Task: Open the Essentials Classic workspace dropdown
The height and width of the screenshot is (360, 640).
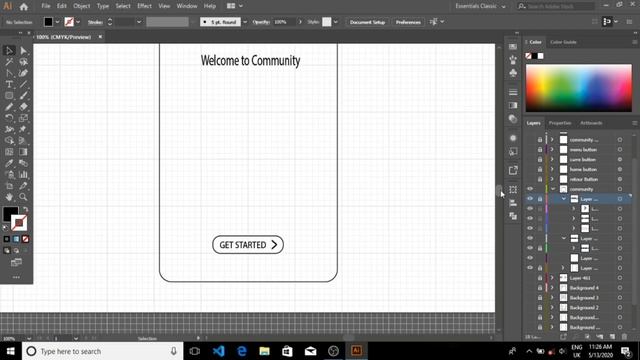Action: [x=481, y=6]
